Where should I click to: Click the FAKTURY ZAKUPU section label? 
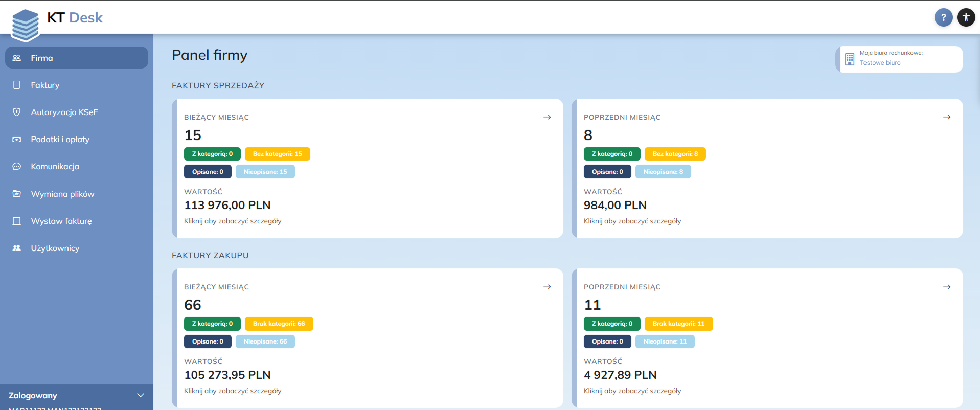[210, 255]
